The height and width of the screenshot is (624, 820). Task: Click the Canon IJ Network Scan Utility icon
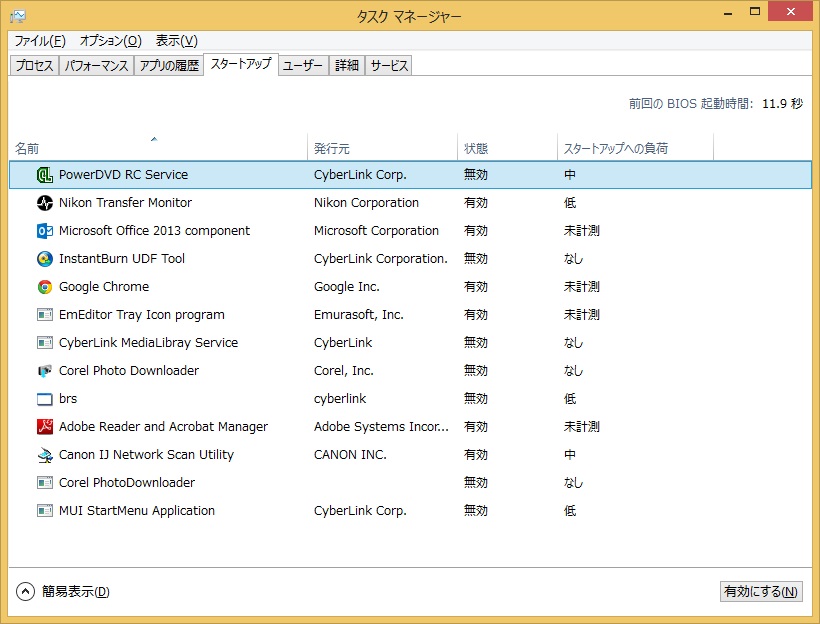pos(44,455)
